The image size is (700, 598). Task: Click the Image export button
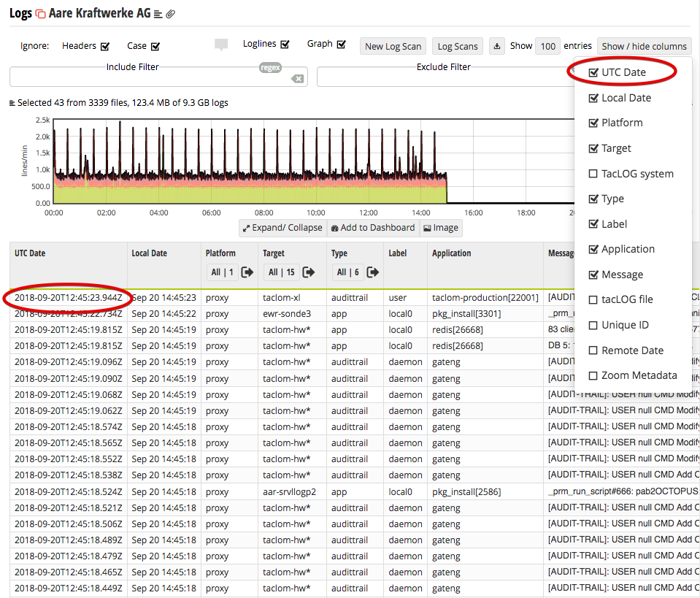click(441, 228)
